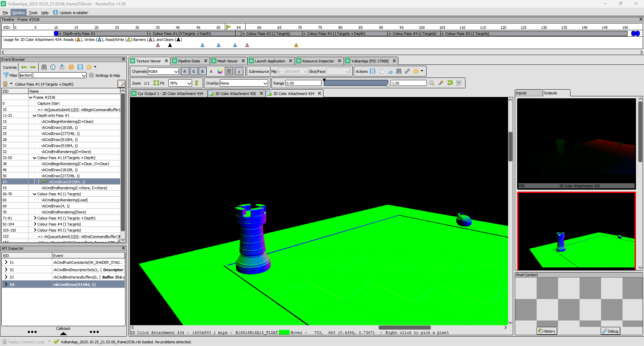This screenshot has height=346, width=644.
Task: Select the 2D Color Attachment 430 thumbnail
Action: 576,144
